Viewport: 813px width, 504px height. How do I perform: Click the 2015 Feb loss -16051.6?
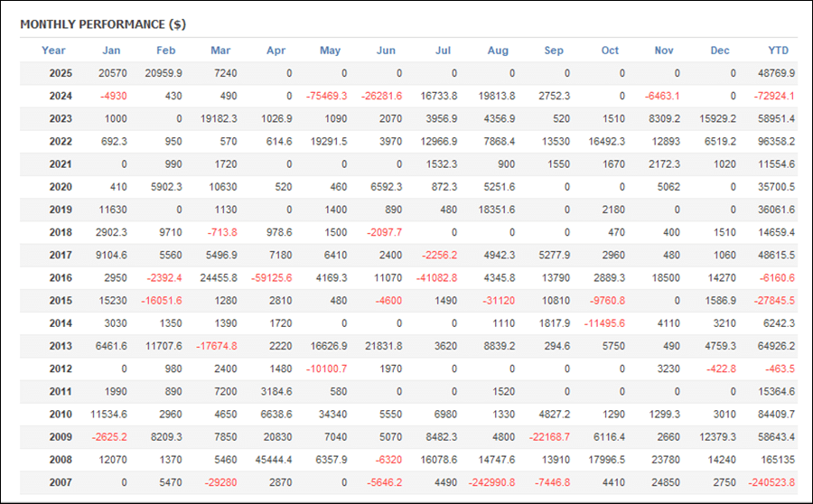tap(162, 301)
